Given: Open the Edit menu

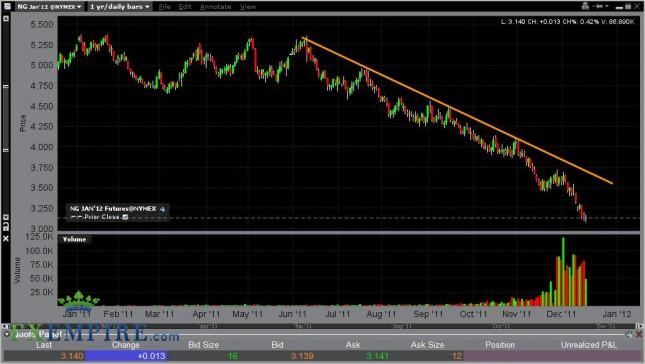Looking at the screenshot, I should (185, 7).
